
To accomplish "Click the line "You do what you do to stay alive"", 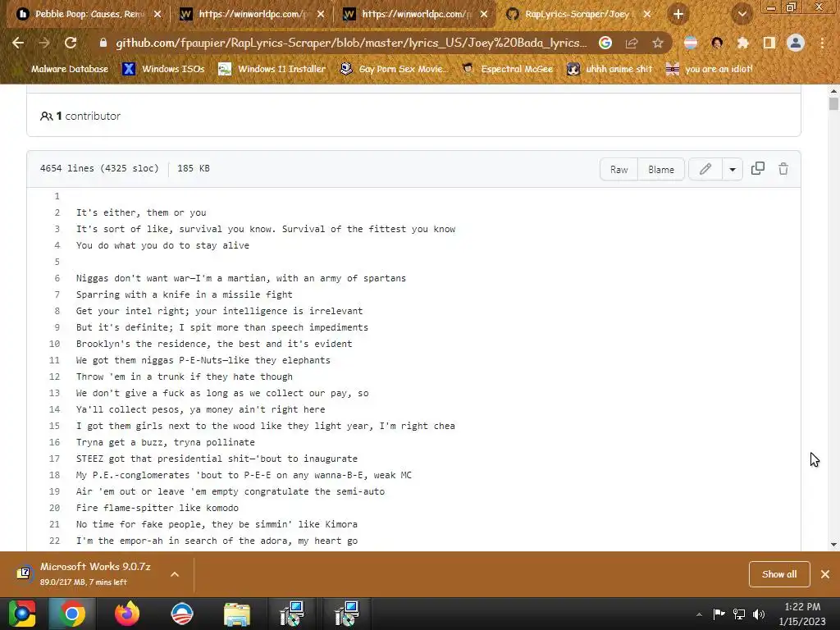I will point(163,245).
